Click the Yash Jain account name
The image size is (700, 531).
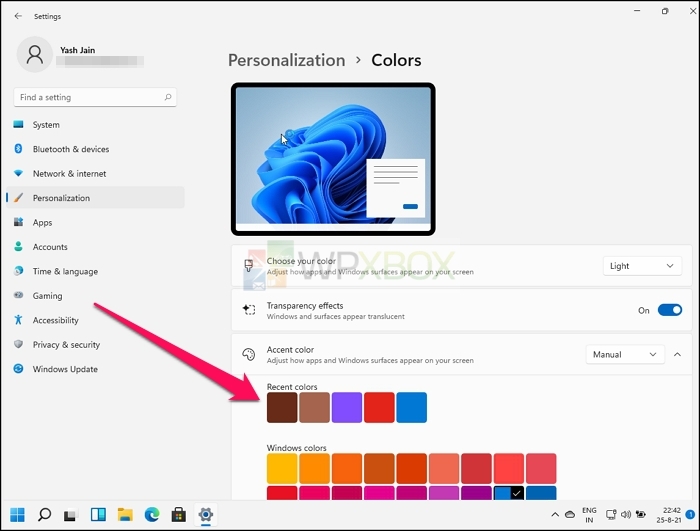pos(78,50)
